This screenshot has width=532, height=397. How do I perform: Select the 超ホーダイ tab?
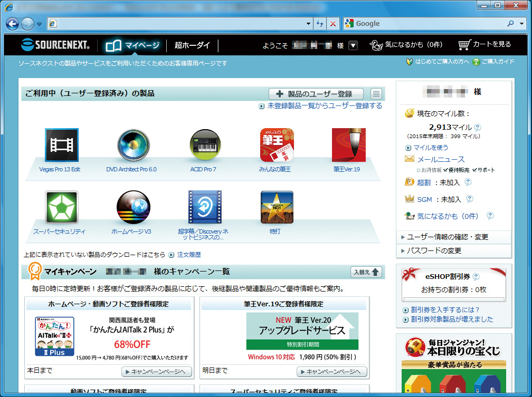pyautogui.click(x=192, y=45)
